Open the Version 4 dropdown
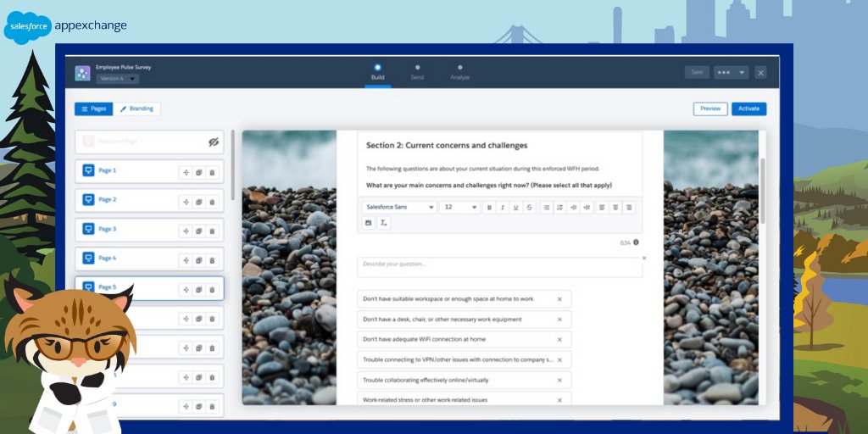 click(117, 79)
